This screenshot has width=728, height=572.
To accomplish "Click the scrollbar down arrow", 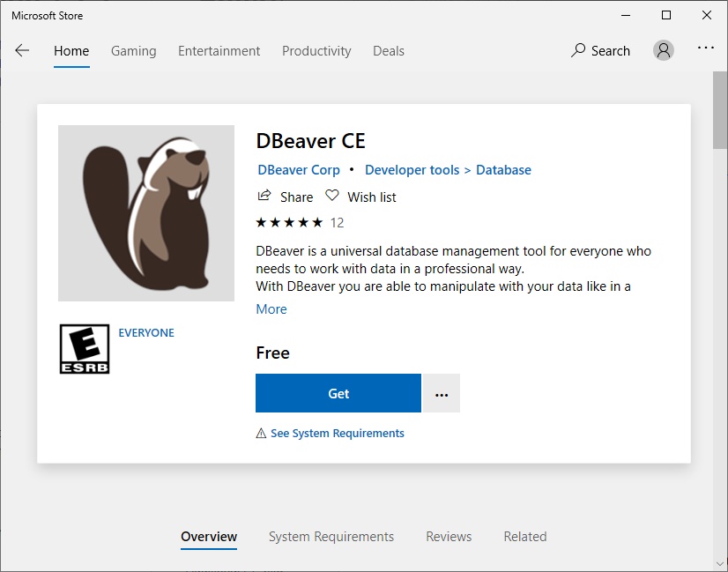I will point(721,565).
